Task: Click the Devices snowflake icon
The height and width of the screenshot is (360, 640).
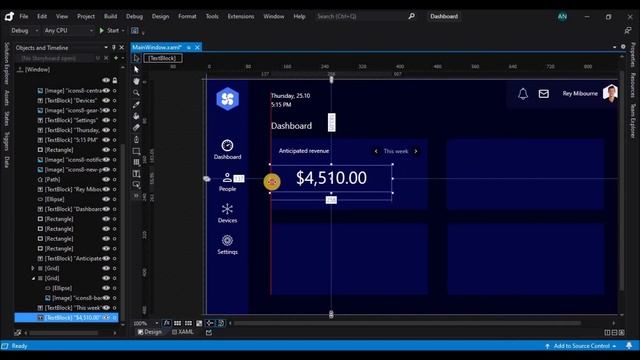Action: coord(227,209)
